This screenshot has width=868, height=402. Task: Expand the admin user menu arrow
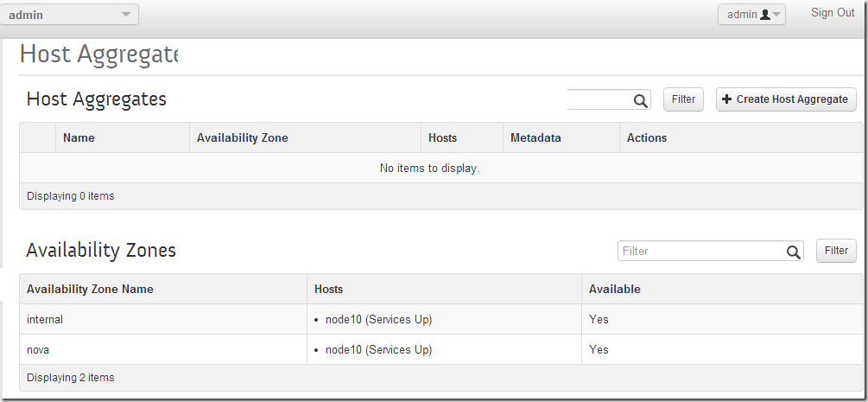coord(776,15)
